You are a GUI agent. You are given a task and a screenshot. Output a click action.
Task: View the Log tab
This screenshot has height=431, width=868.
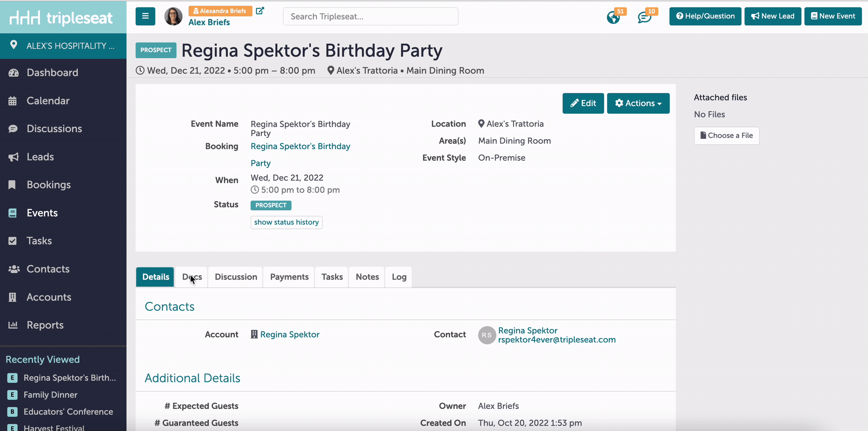399,277
